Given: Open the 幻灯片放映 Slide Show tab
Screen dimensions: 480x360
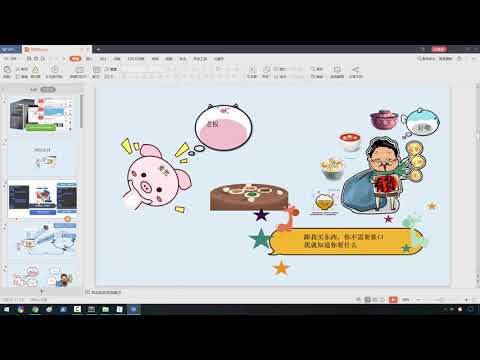Looking at the screenshot, I should click(x=136, y=59).
